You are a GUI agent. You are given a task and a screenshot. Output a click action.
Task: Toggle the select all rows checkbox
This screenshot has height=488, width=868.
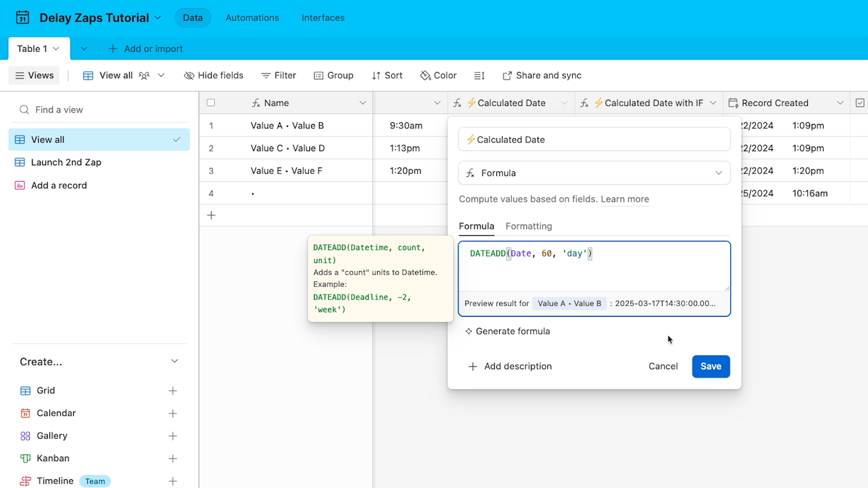point(211,102)
